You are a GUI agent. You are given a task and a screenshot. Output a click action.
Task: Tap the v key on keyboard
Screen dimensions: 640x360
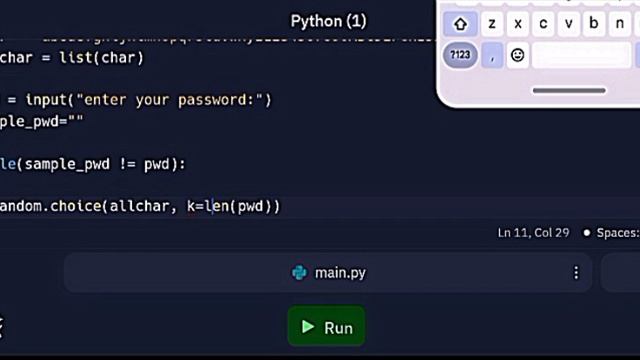click(568, 24)
